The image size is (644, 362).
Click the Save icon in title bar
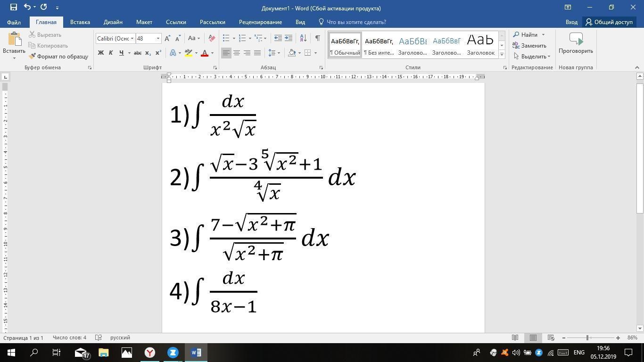[13, 7]
